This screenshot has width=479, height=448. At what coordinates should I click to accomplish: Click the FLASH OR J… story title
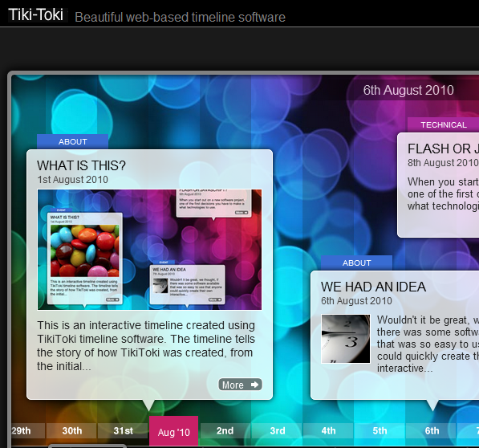pos(443,149)
